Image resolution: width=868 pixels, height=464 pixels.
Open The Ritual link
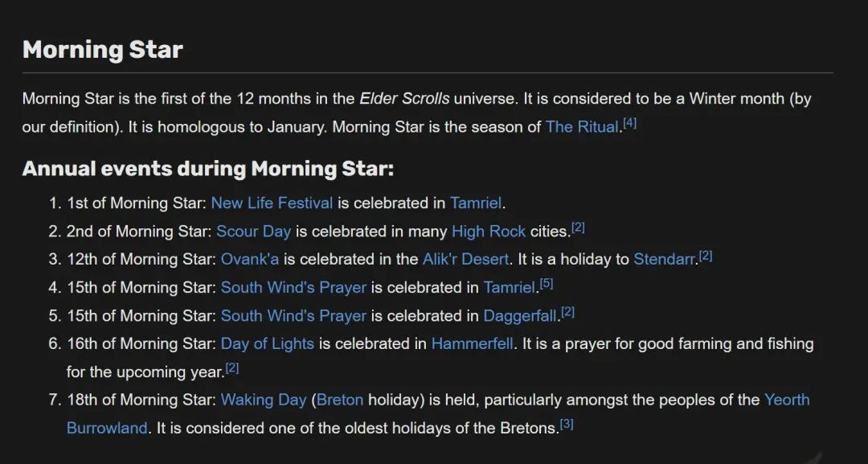coord(582,127)
